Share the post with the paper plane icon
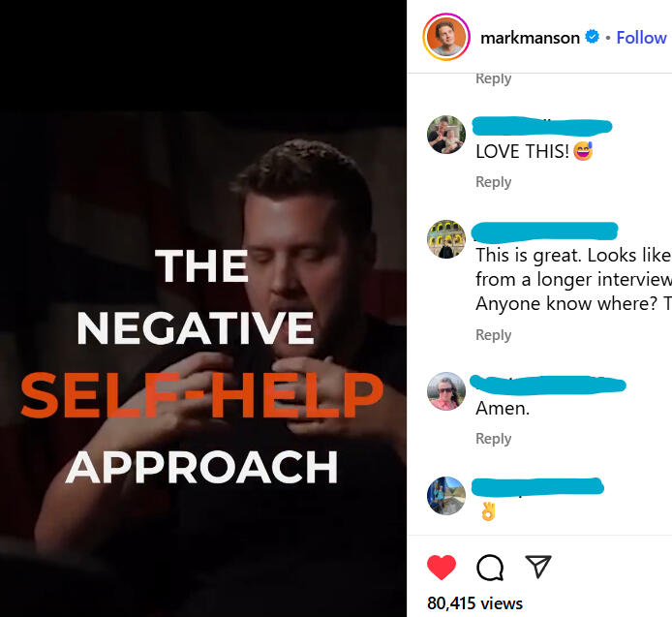Viewport: 672px width, 617px height. pyautogui.click(x=538, y=567)
